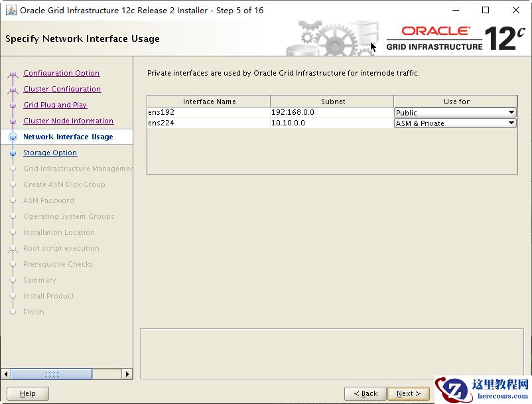Click right arrow of sidebar scrollbar
This screenshot has width=532, height=404.
pos(127,374)
